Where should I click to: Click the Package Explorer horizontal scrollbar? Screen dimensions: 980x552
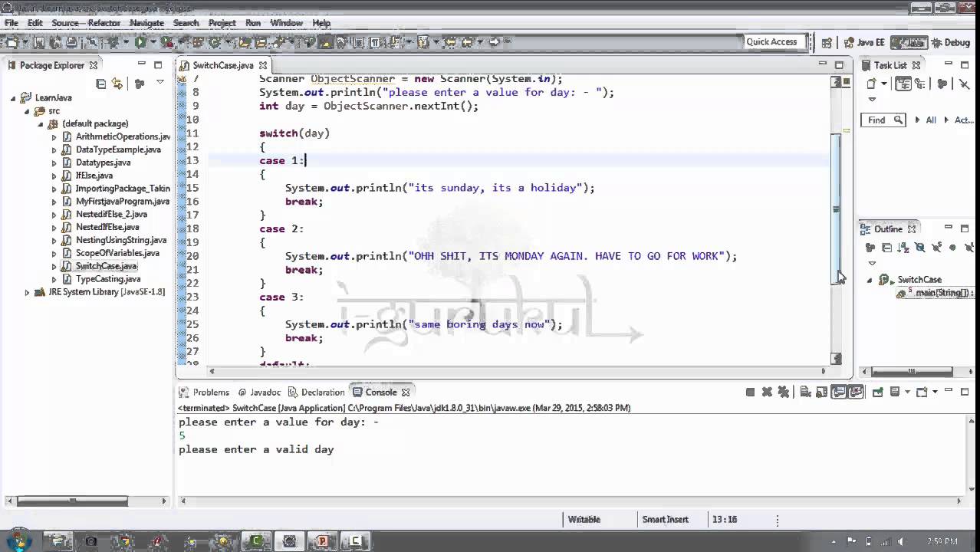(73, 501)
